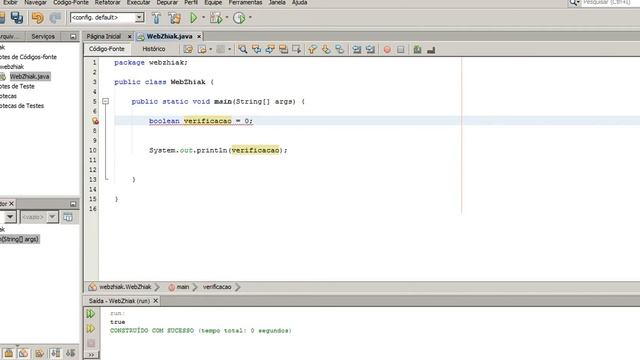Click the Shift Line Right icon
Image resolution: width=640 pixels, height=360 pixels.
coord(370,49)
